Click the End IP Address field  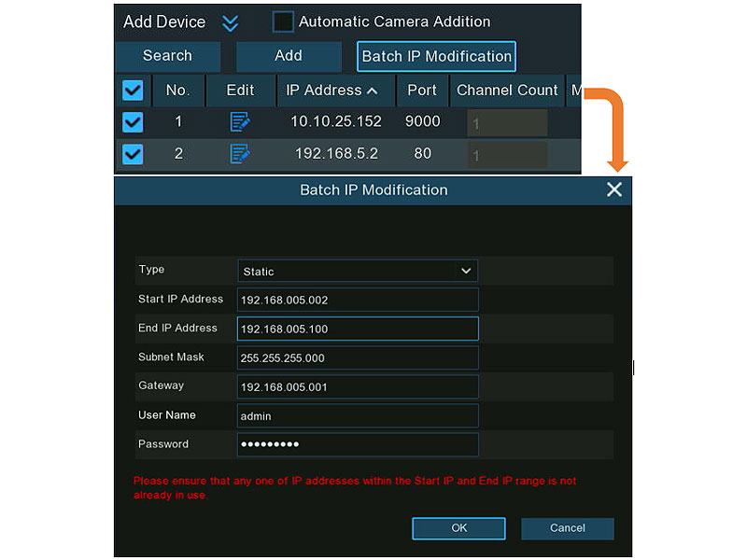pyautogui.click(x=358, y=329)
